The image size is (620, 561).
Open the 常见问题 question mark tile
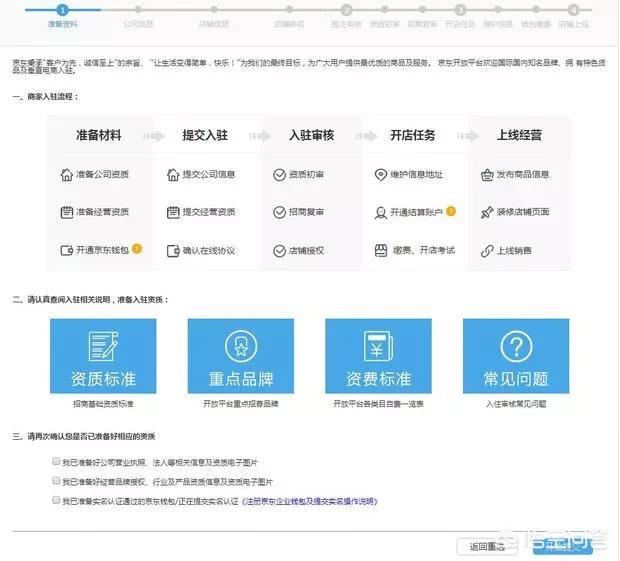515,357
